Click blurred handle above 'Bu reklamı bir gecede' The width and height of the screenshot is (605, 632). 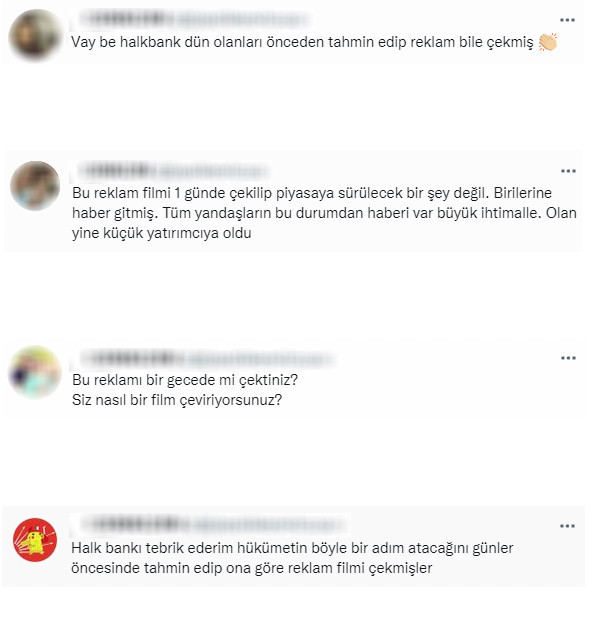260,359
